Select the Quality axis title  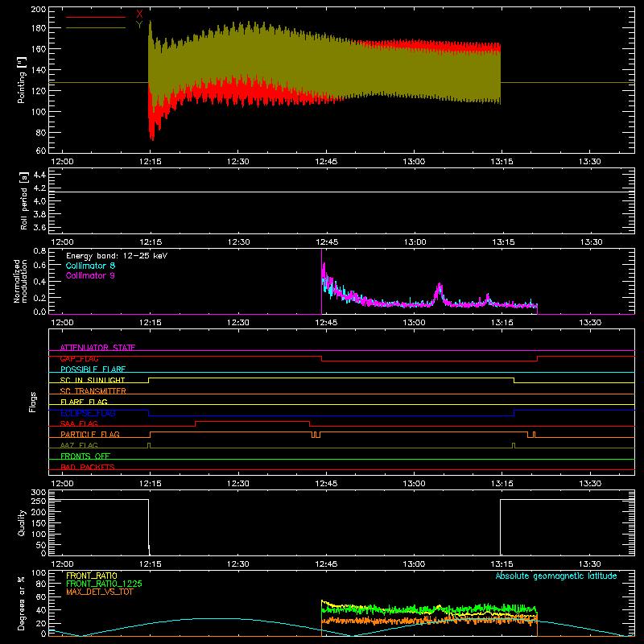coord(22,522)
